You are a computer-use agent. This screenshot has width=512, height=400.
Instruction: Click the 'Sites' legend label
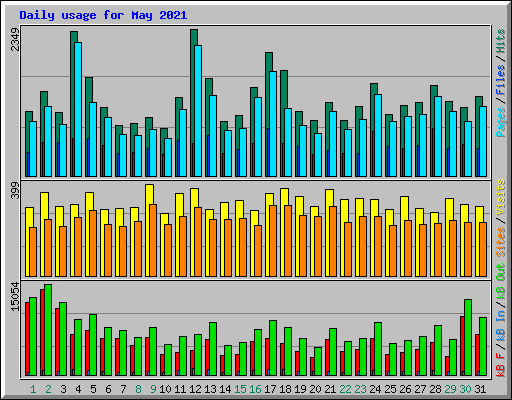point(501,242)
